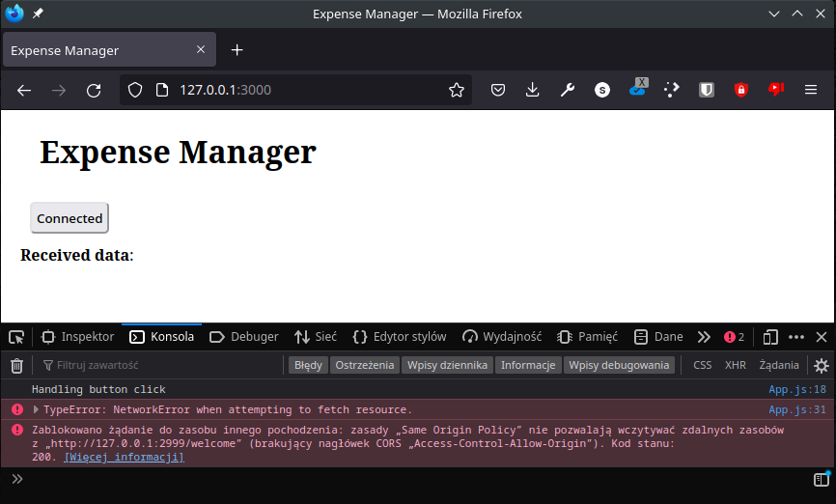Viewport: 836px width, 504px height.
Task: Switch to the Inspektor tab
Action: 78,337
